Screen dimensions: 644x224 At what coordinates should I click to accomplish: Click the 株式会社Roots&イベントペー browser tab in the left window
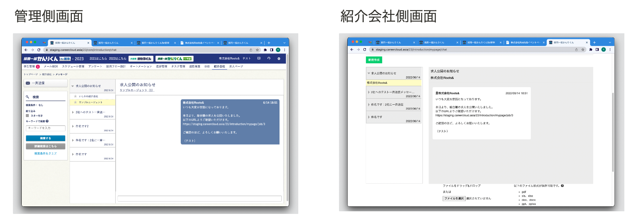[199, 43]
